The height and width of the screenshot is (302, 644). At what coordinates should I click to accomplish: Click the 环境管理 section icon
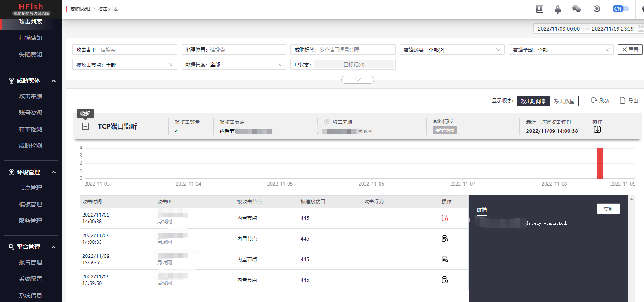12,172
